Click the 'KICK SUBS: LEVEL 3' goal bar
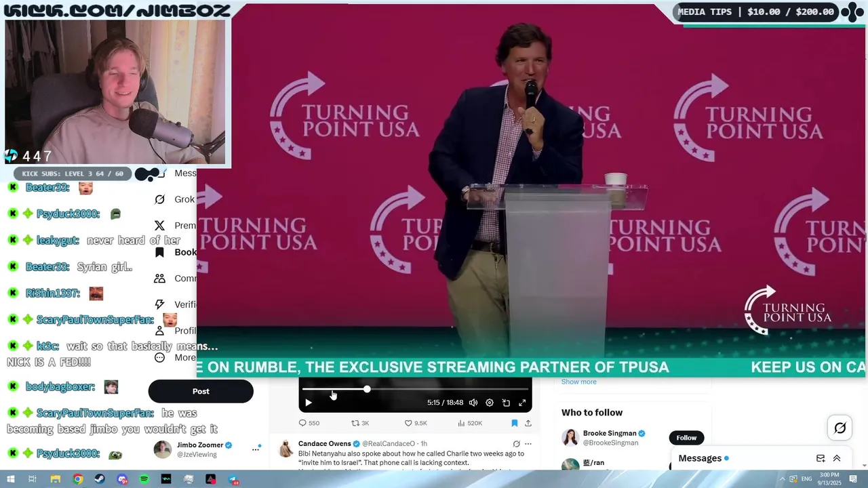 click(73, 174)
